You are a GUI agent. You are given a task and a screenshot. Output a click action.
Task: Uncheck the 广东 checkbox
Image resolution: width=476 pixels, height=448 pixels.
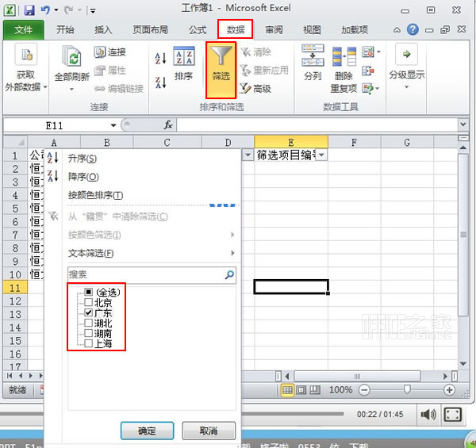point(88,313)
